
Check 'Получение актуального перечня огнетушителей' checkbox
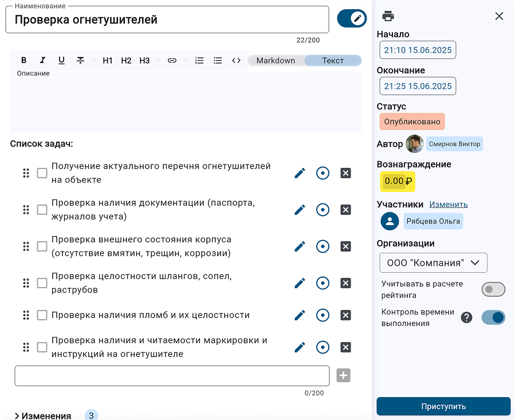click(42, 173)
